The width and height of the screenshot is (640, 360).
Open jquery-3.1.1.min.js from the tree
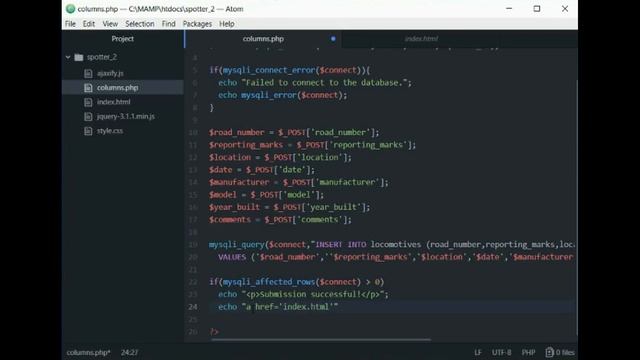click(126, 117)
